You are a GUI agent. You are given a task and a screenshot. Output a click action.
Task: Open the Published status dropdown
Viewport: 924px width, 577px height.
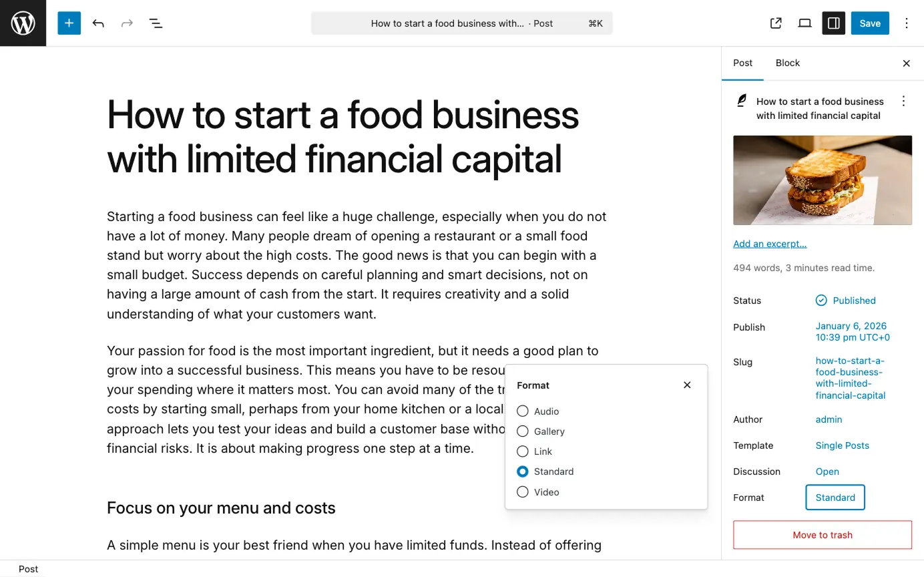846,301
